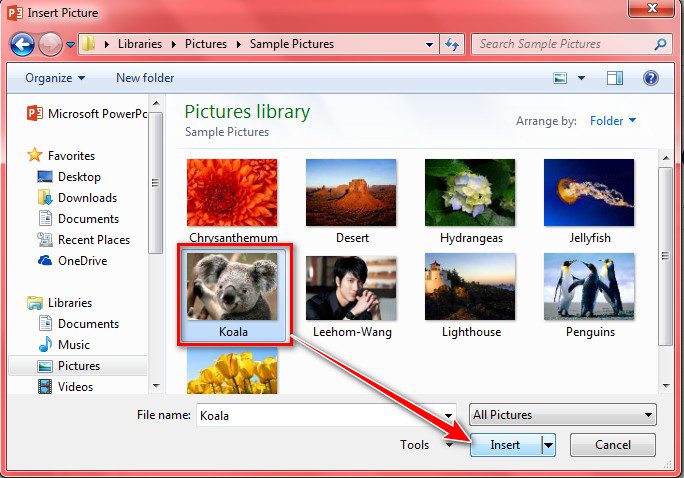This screenshot has height=478, width=684.
Task: Open the view options dropdown arrow
Action: 581,79
